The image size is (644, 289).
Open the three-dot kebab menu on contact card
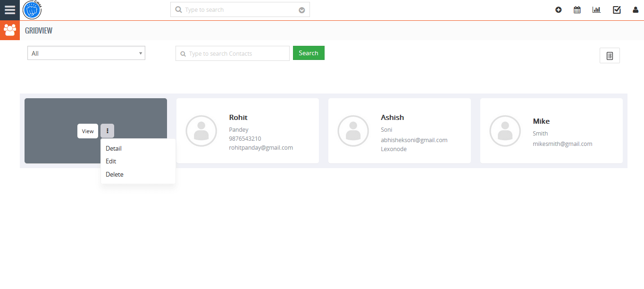(107, 131)
